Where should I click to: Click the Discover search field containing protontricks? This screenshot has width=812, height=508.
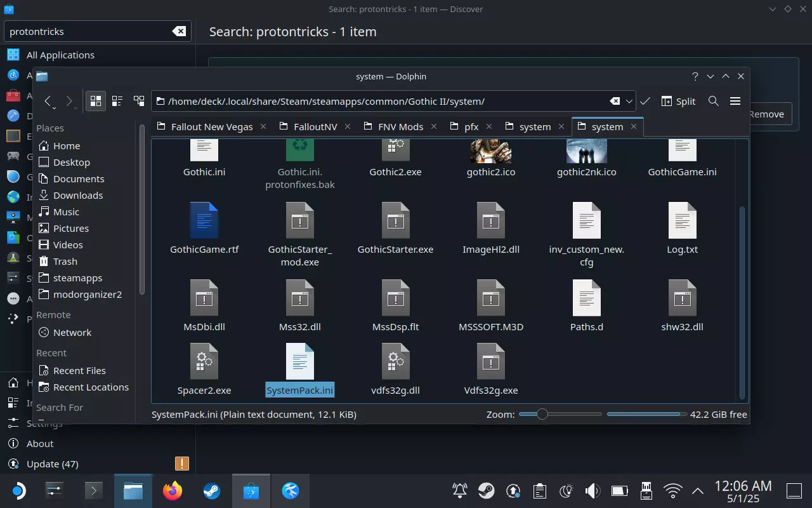pos(89,31)
